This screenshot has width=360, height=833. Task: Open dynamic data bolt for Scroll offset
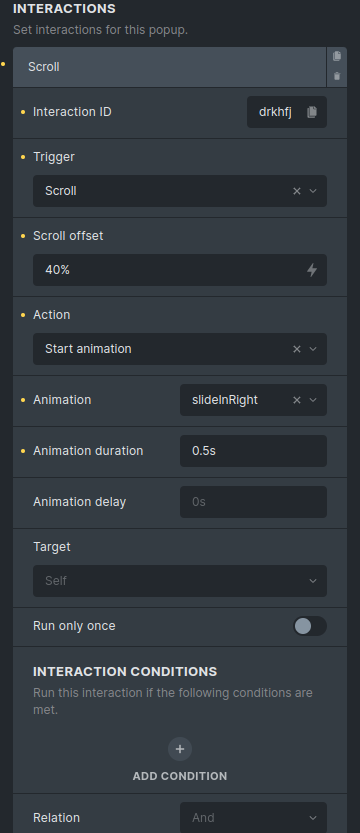pyautogui.click(x=312, y=270)
